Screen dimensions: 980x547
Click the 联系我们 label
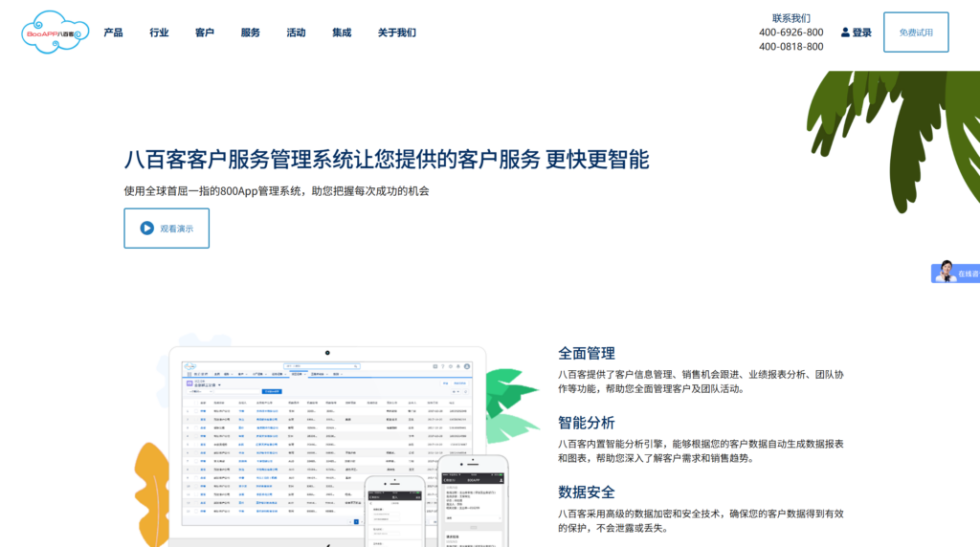click(791, 18)
